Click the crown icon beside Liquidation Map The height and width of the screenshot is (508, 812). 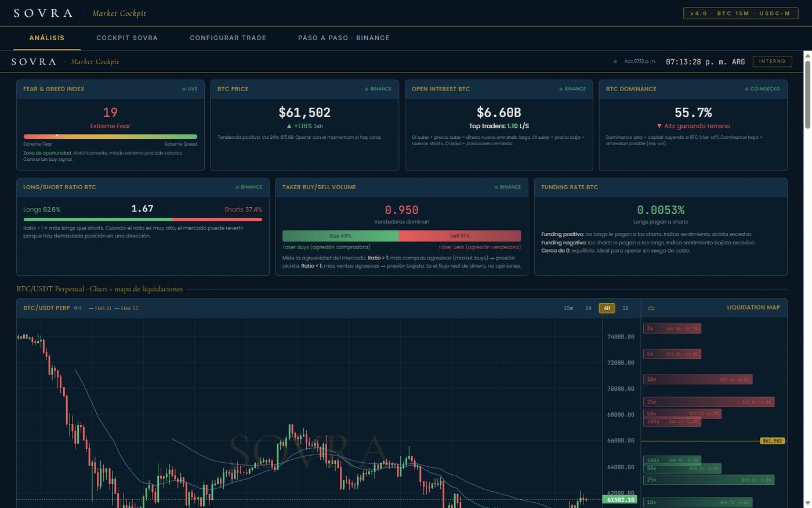tap(651, 308)
